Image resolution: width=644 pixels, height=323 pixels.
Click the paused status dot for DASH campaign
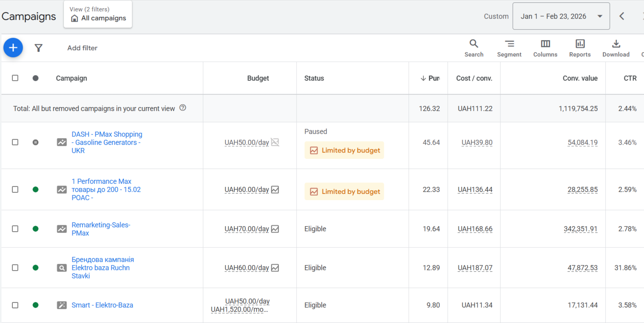pos(35,142)
